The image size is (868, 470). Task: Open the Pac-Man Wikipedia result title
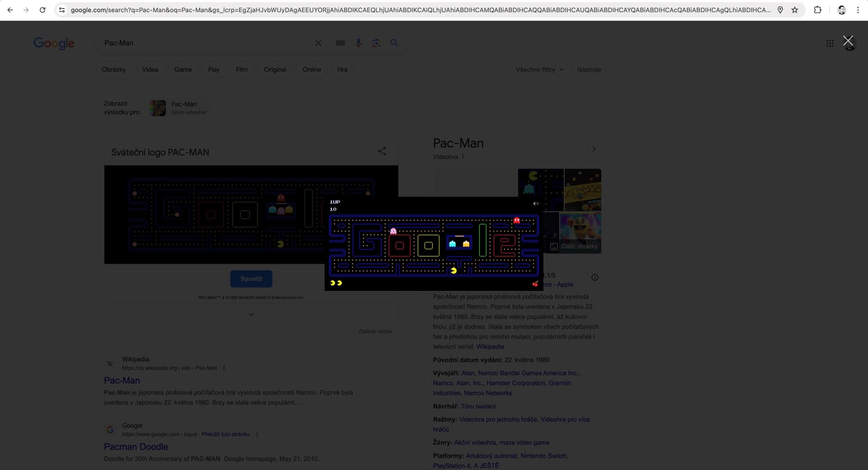coord(122,380)
